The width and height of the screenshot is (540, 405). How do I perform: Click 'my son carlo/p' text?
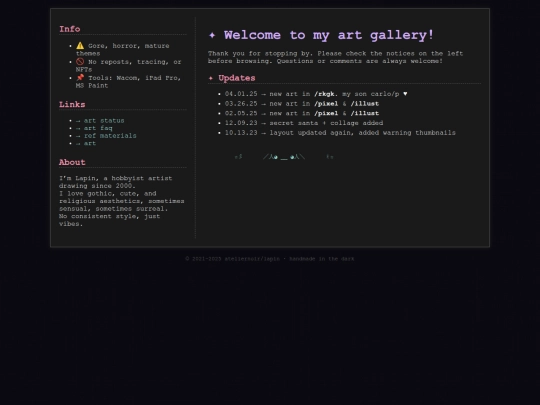click(371, 94)
